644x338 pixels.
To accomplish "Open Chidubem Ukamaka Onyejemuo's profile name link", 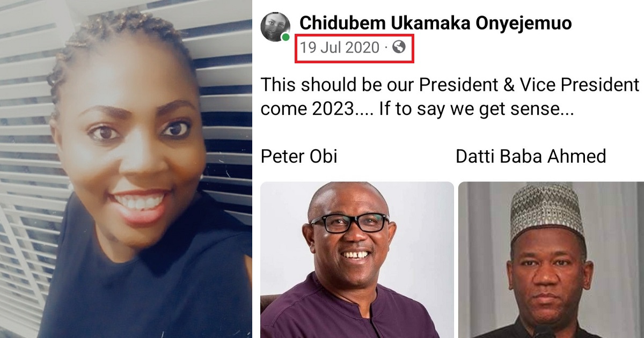I will [435, 23].
